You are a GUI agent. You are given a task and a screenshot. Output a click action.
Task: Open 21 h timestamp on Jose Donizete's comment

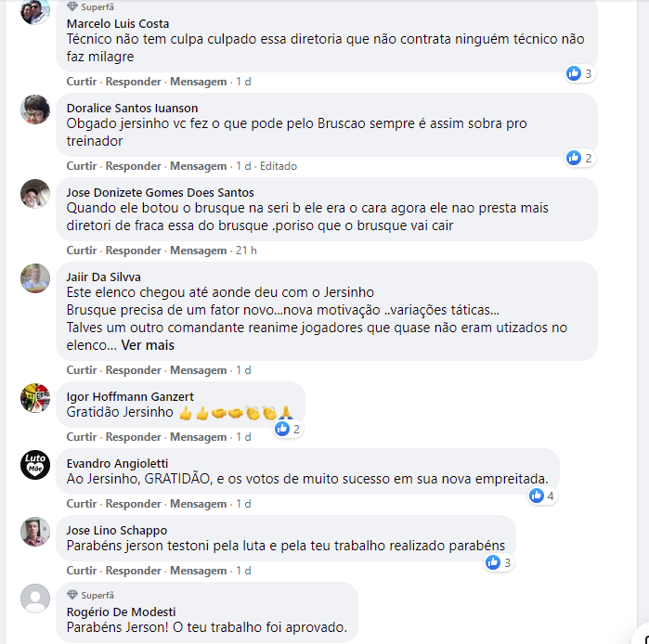point(246,251)
